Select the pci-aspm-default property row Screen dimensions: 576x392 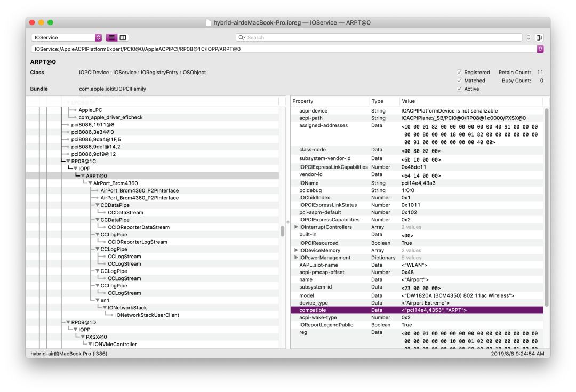pyautogui.click(x=417, y=212)
